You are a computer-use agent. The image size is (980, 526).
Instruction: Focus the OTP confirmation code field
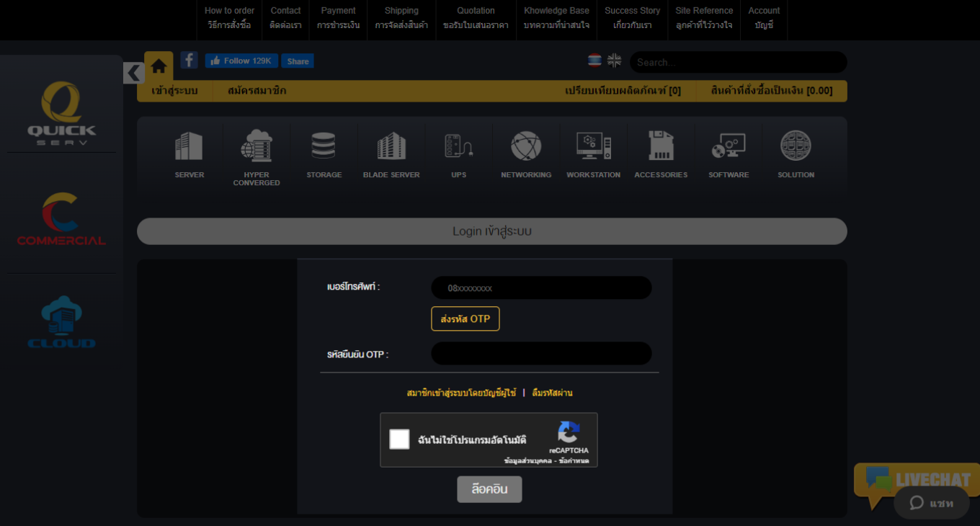tap(541, 354)
